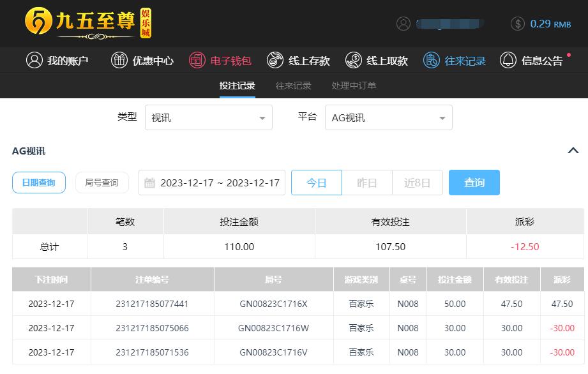Viewport: 588px width, 374px height.
Task: Click the 线上取款 withdrawal icon
Action: click(353, 61)
